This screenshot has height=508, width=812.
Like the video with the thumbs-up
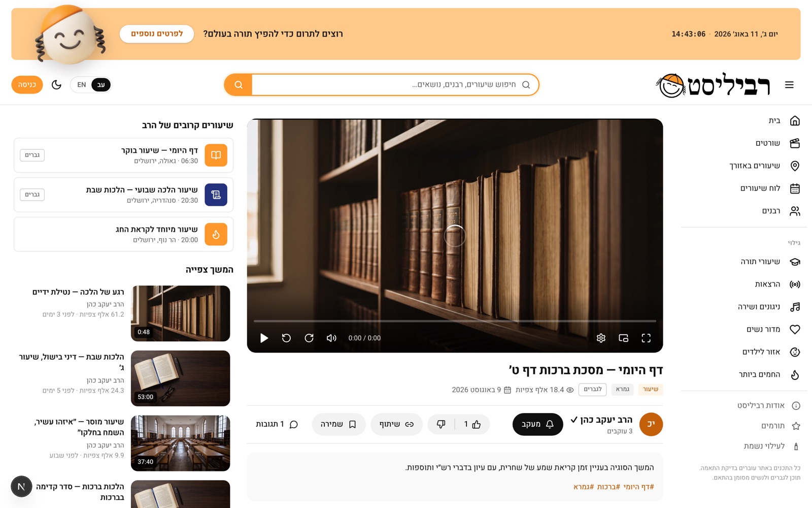(472, 424)
